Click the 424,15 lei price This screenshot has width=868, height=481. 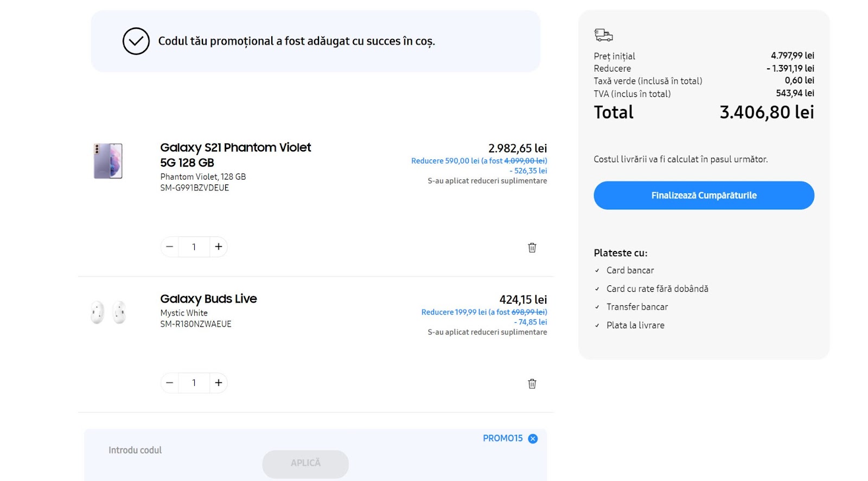pos(523,299)
